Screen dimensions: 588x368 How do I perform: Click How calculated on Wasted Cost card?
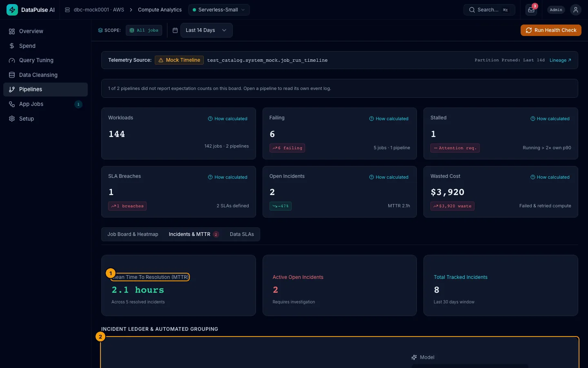(x=550, y=177)
